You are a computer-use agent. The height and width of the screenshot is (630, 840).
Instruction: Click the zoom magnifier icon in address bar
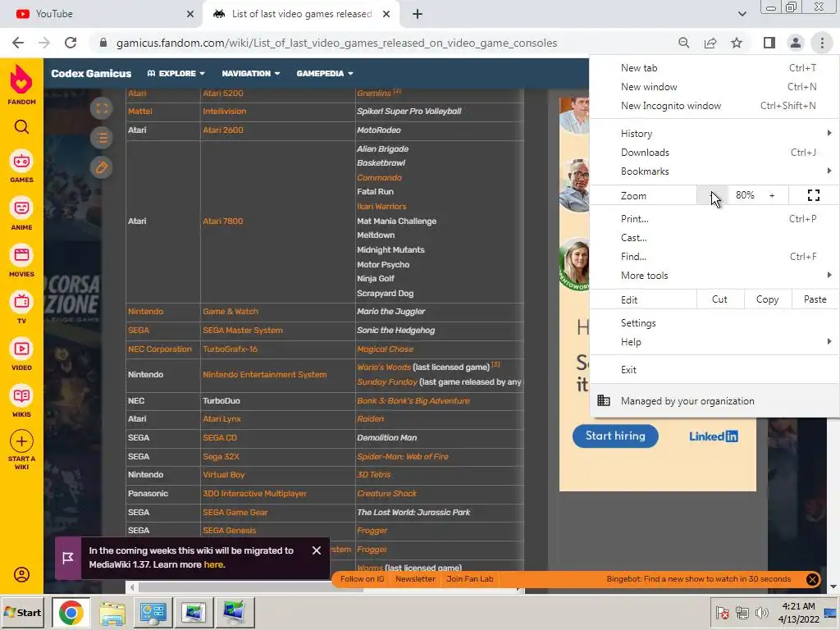tap(683, 43)
